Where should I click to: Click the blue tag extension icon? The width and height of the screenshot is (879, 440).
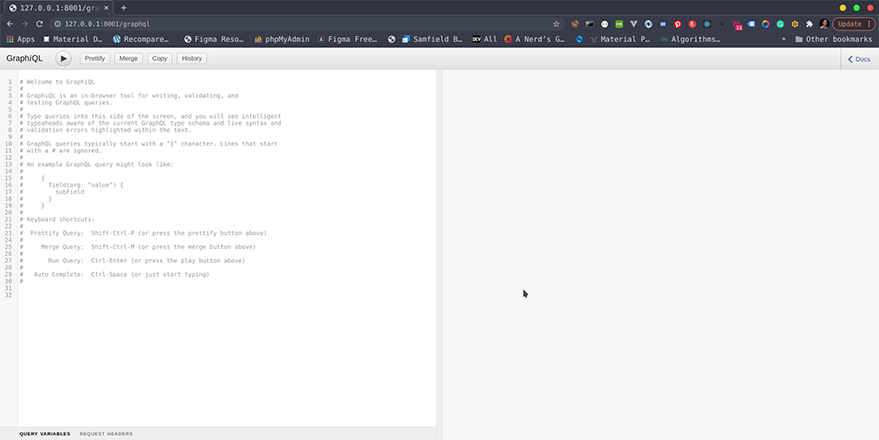(x=751, y=24)
